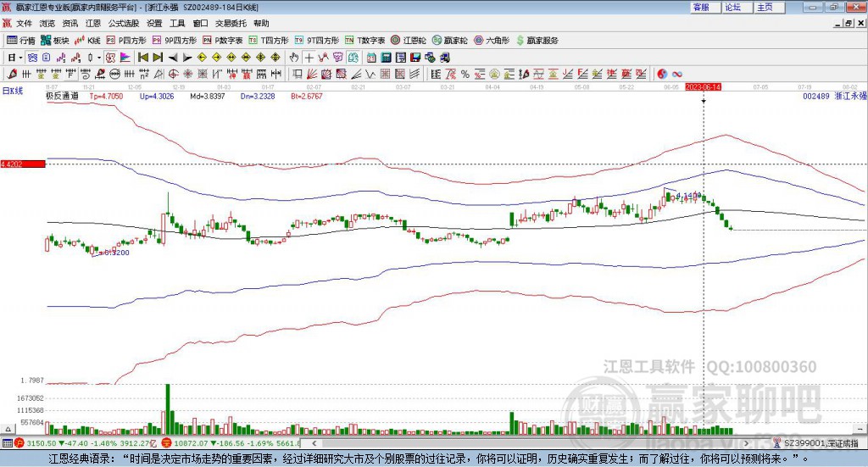Click the floppy disk save icon
The image size is (868, 467).
tap(415, 58)
